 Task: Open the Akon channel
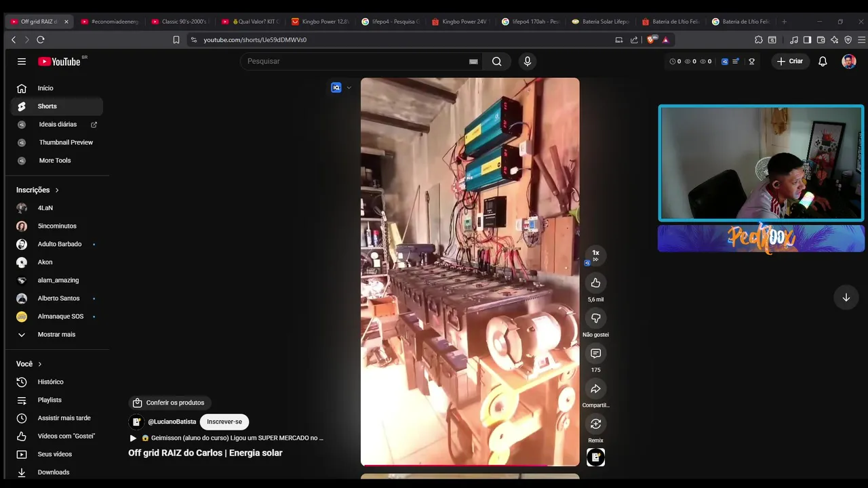click(x=56, y=262)
